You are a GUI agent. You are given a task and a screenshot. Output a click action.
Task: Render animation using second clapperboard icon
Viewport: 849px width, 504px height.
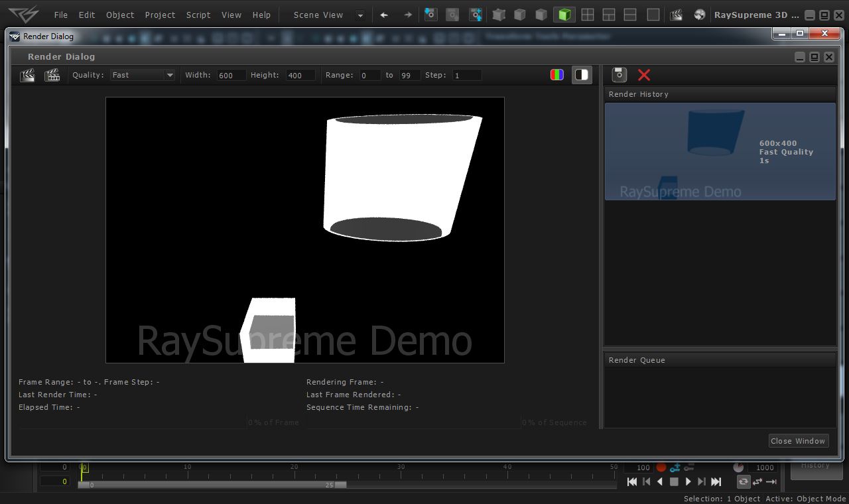pos(52,75)
